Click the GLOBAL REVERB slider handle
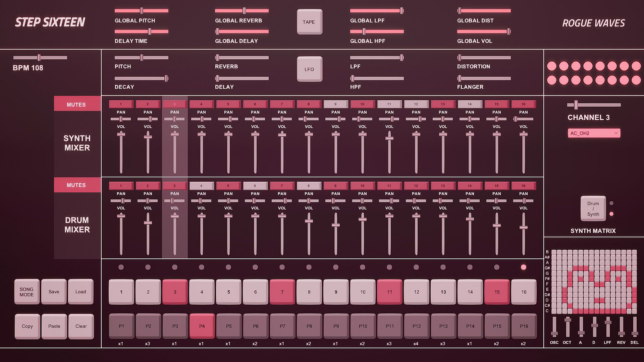Screen dimensions: 644x362 (244, 11)
